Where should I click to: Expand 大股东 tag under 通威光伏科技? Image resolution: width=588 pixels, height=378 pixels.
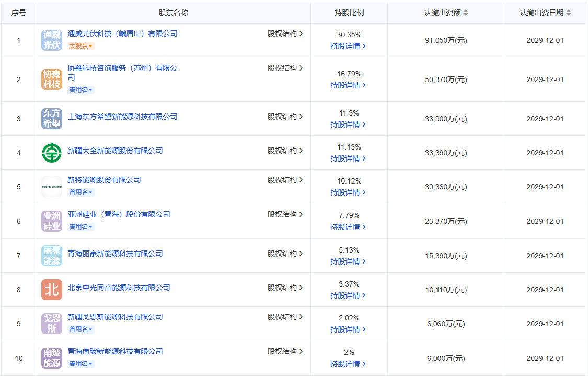pyautogui.click(x=81, y=46)
